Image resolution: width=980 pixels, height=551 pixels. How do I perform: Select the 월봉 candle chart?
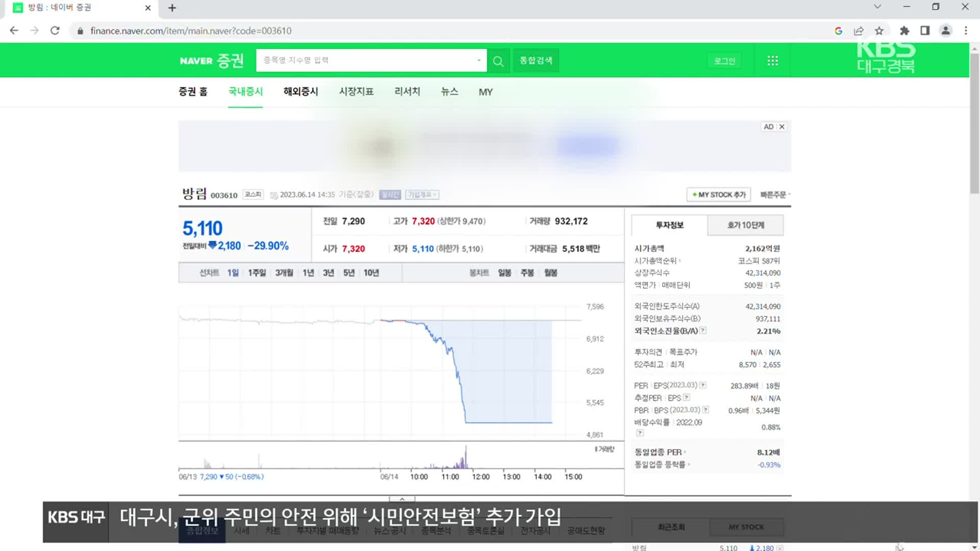click(551, 273)
